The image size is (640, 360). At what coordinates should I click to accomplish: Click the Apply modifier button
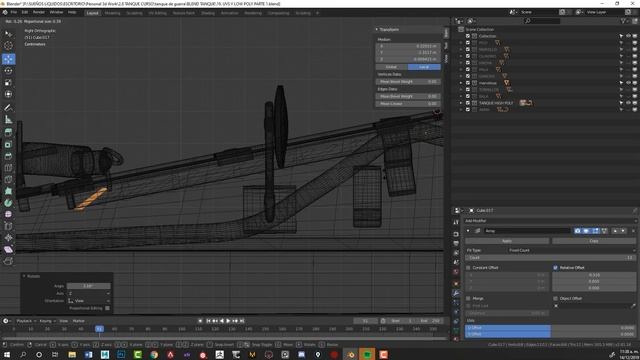pos(507,241)
